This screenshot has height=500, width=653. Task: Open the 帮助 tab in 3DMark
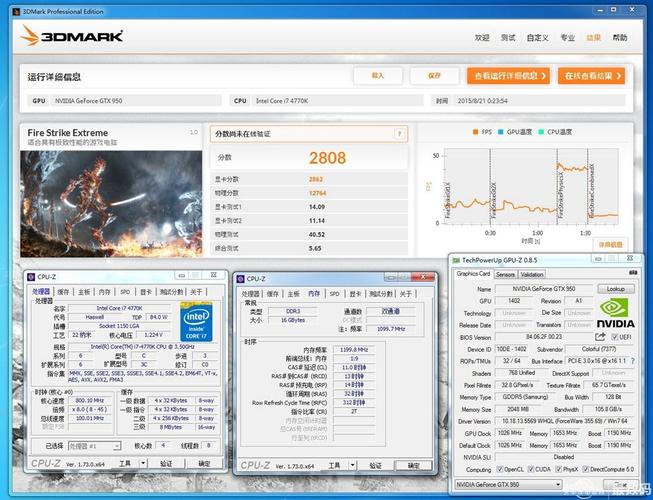(x=620, y=37)
